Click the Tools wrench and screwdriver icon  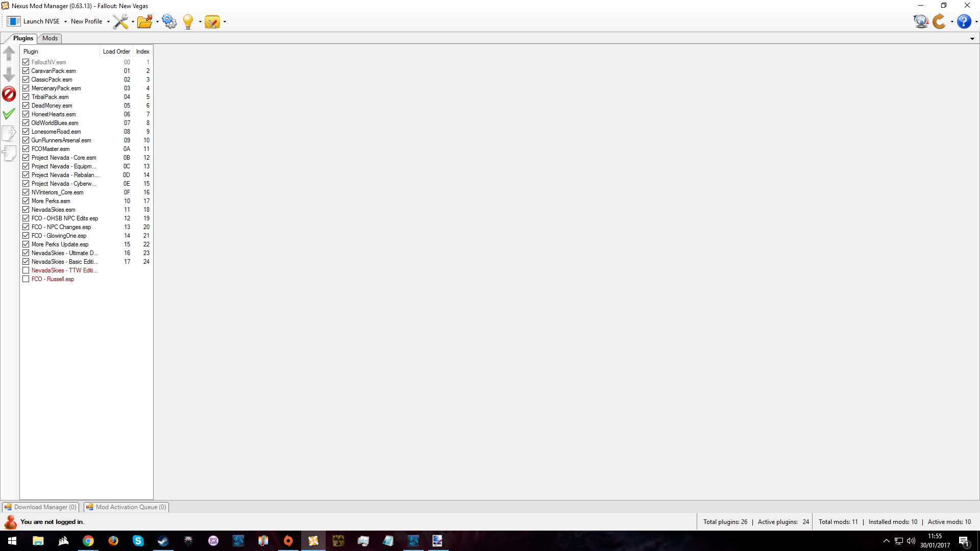point(120,21)
